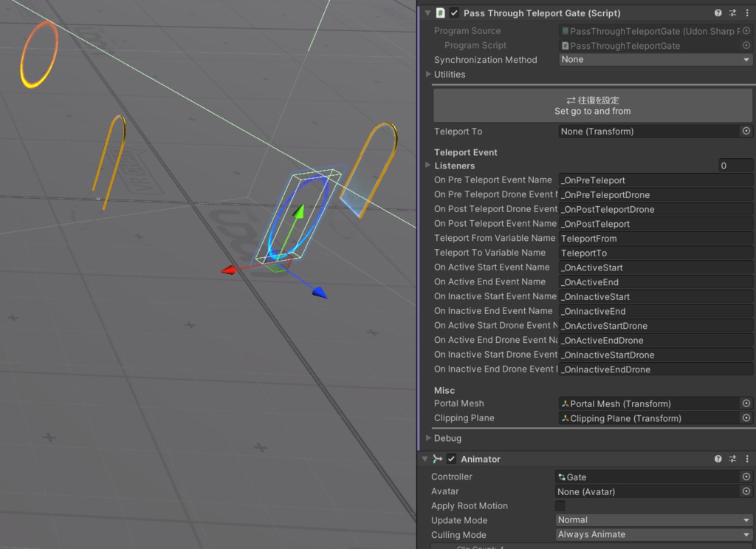This screenshot has height=549, width=756.
Task: Edit the _OnActiveStartDrone field
Action: pyautogui.click(x=656, y=326)
